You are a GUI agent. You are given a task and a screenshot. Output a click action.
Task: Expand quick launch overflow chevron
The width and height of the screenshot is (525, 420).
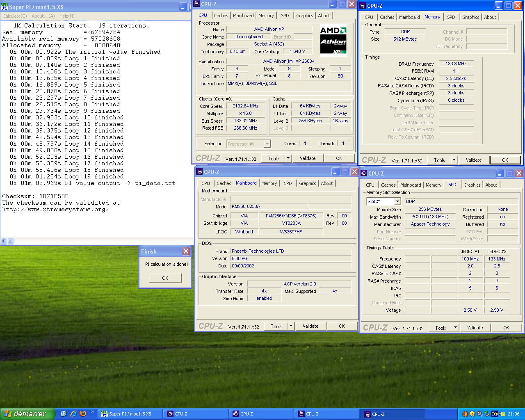coord(92,412)
